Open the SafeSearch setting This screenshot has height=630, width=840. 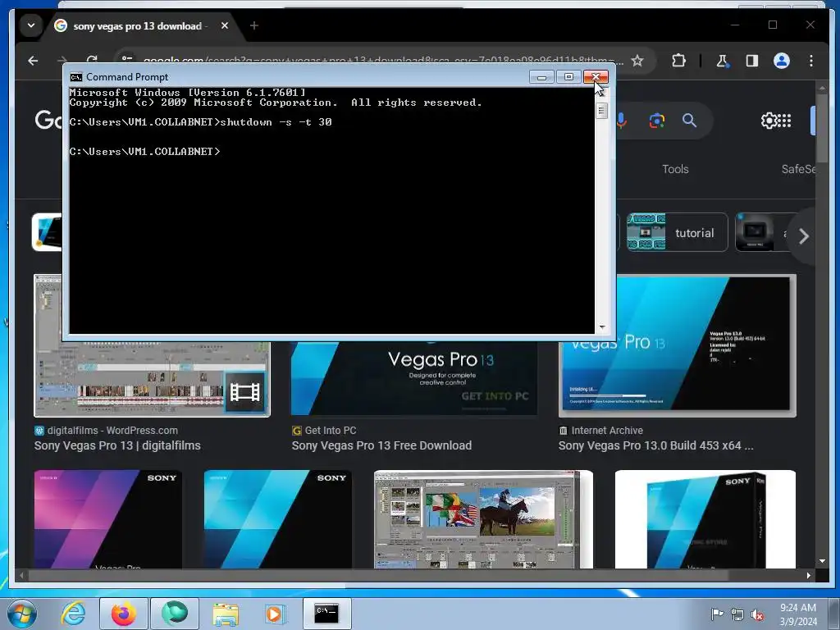click(798, 169)
